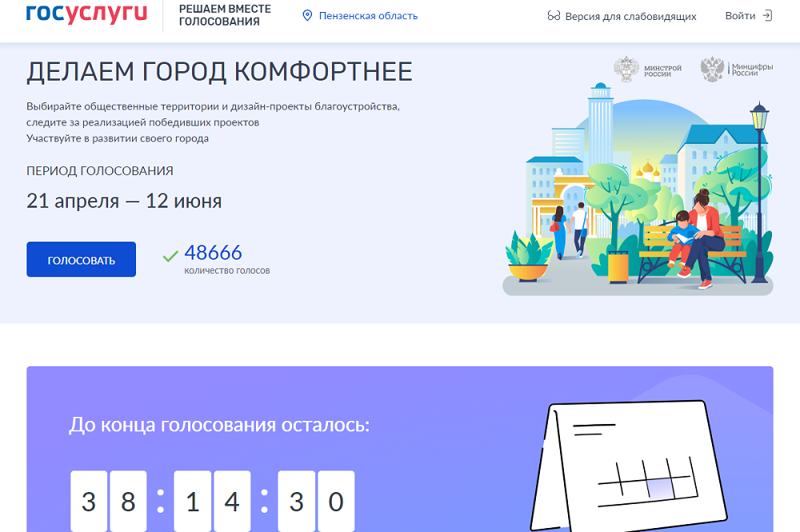Screen dimensions: 800x532
Task: Change region from Пензенская область
Action: 368,16
